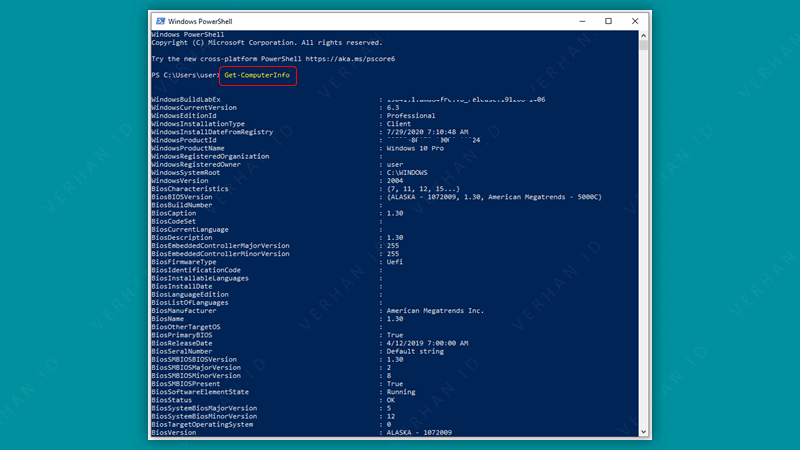
Task: Click the BiosInstallableLanguages label
Action: click(200, 279)
